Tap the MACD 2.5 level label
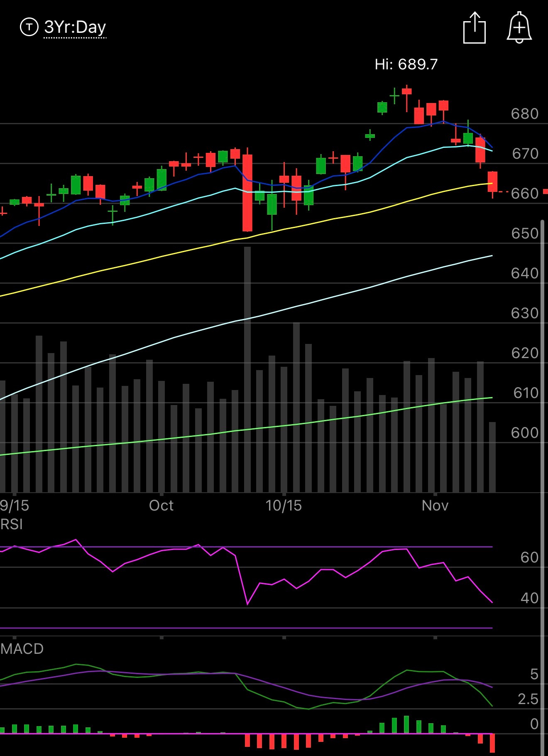The width and height of the screenshot is (548, 756). click(x=528, y=699)
